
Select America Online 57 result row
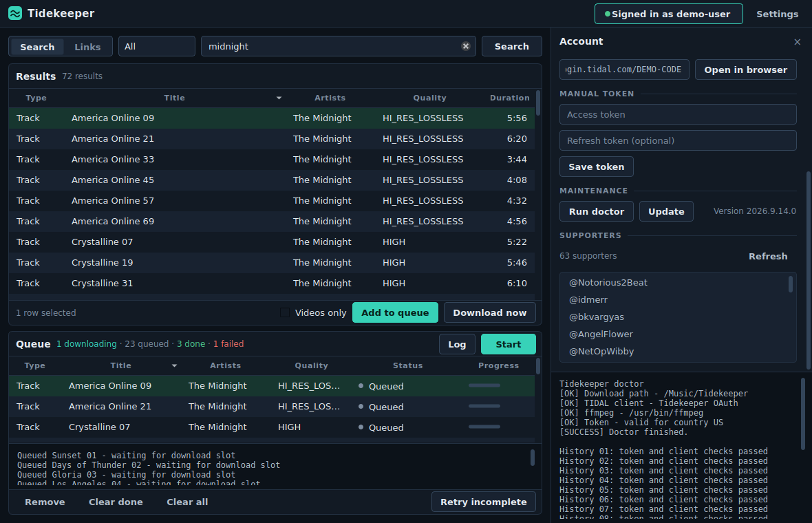(x=272, y=201)
